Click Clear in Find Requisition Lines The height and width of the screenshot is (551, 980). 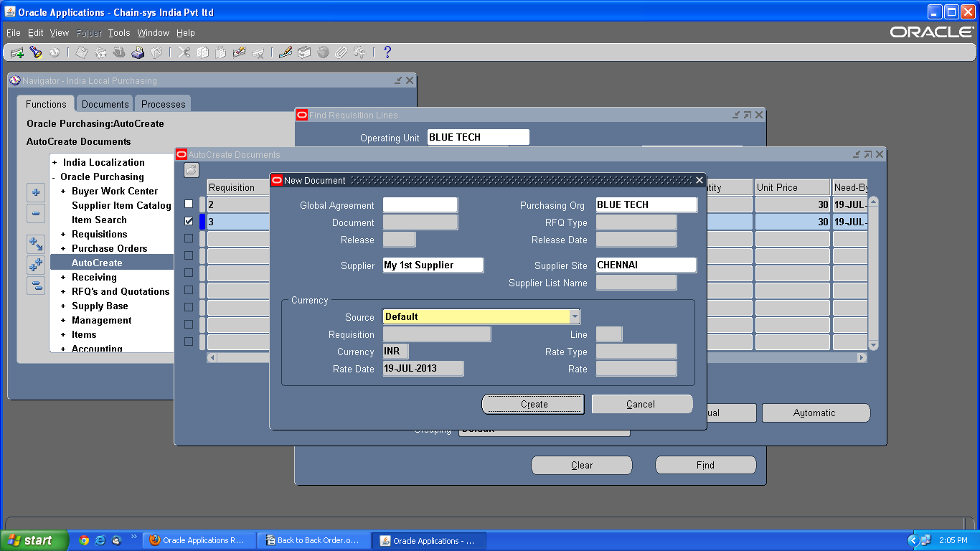click(582, 465)
